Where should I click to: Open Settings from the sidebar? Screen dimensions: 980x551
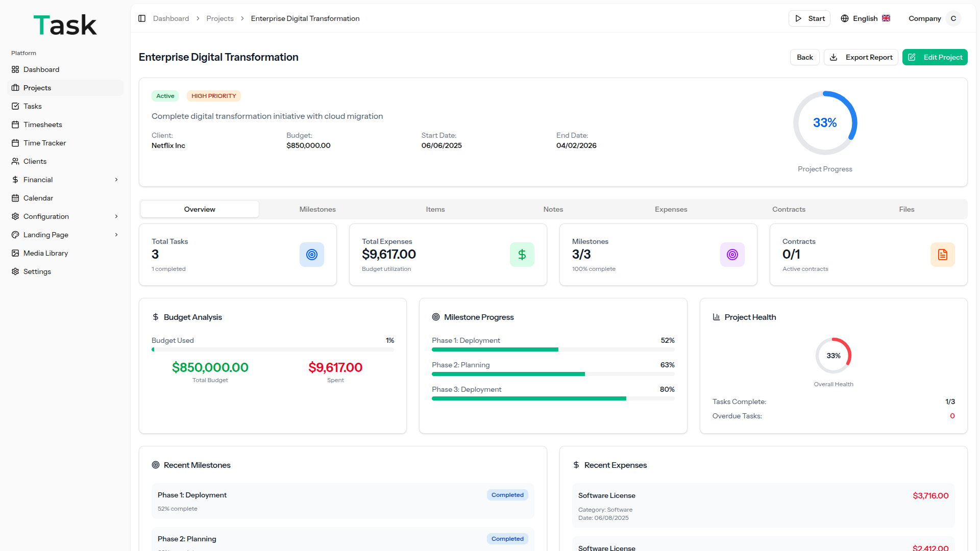[38, 271]
